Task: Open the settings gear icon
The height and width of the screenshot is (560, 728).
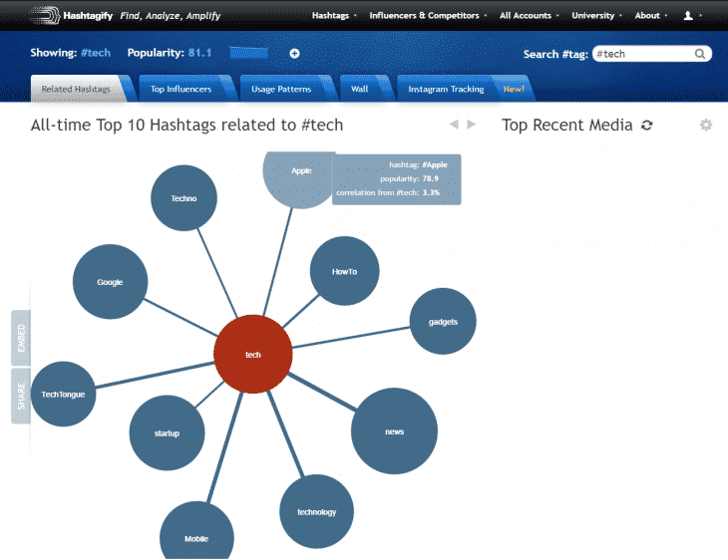Action: click(706, 126)
